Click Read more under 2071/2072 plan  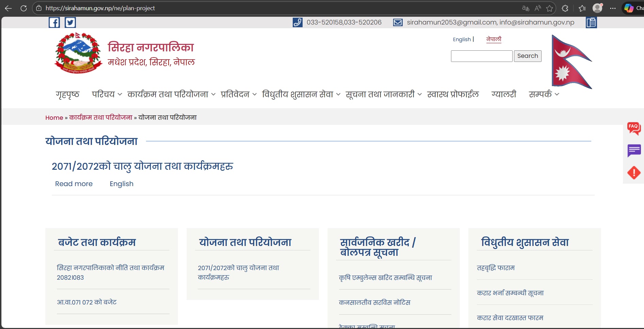pos(74,184)
